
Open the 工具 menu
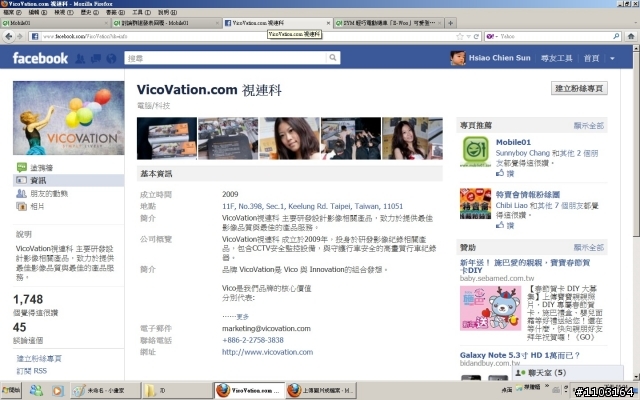point(141,12)
